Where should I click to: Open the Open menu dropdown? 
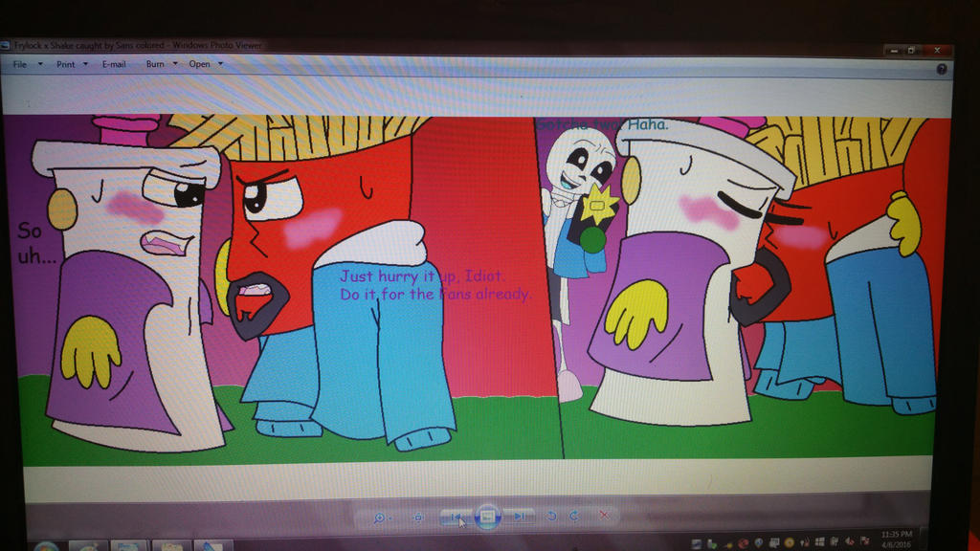pyautogui.click(x=206, y=64)
